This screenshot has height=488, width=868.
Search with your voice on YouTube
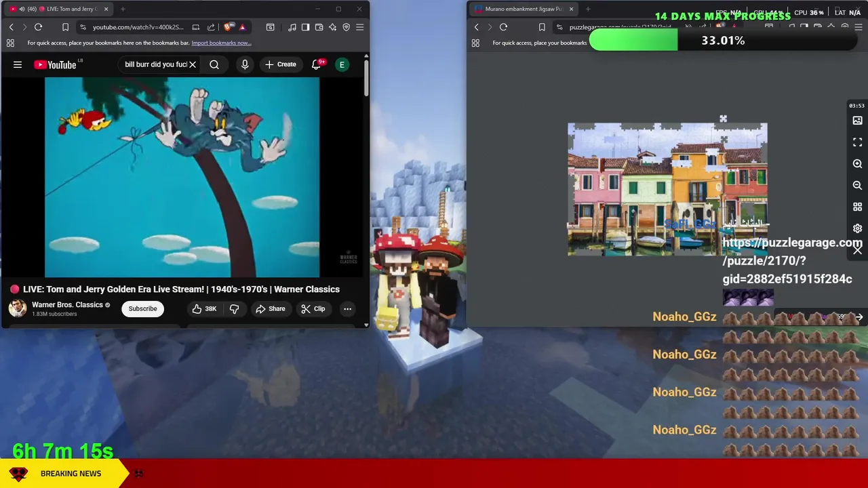[245, 64]
